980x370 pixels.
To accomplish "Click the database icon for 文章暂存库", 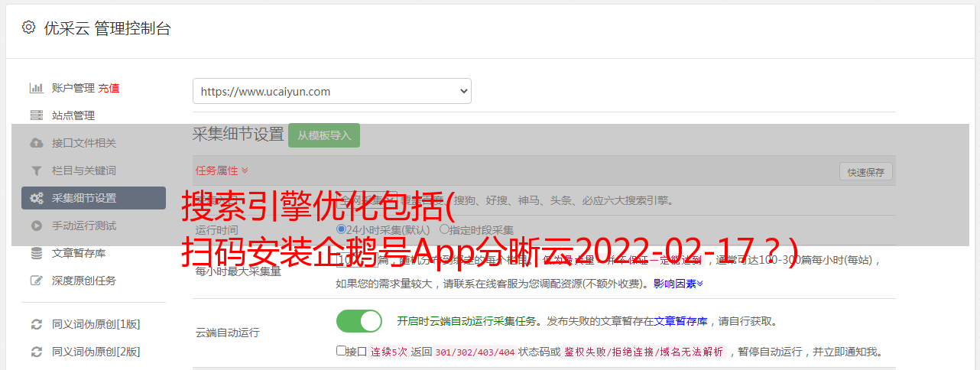I will [36, 253].
